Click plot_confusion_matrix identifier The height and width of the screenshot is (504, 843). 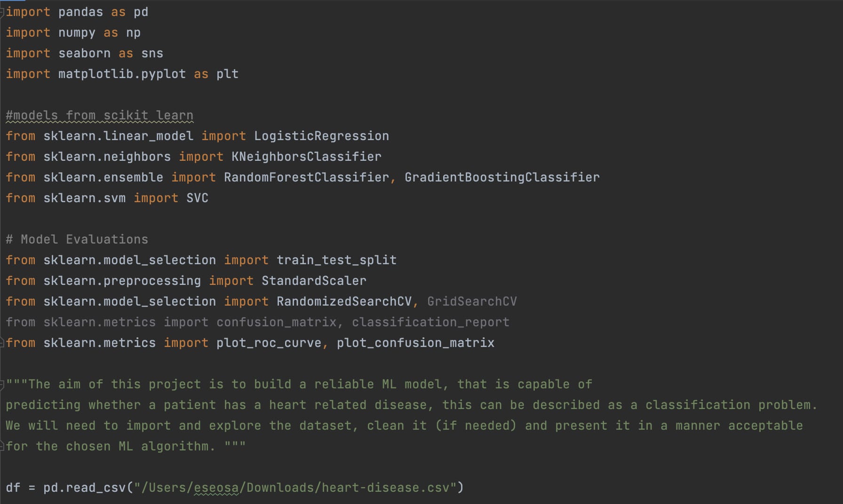415,343
